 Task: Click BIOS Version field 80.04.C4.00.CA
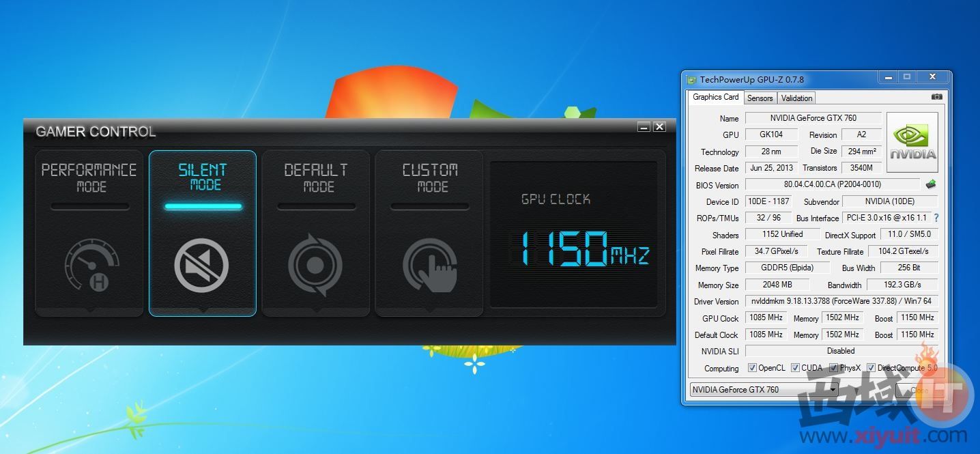(832, 184)
